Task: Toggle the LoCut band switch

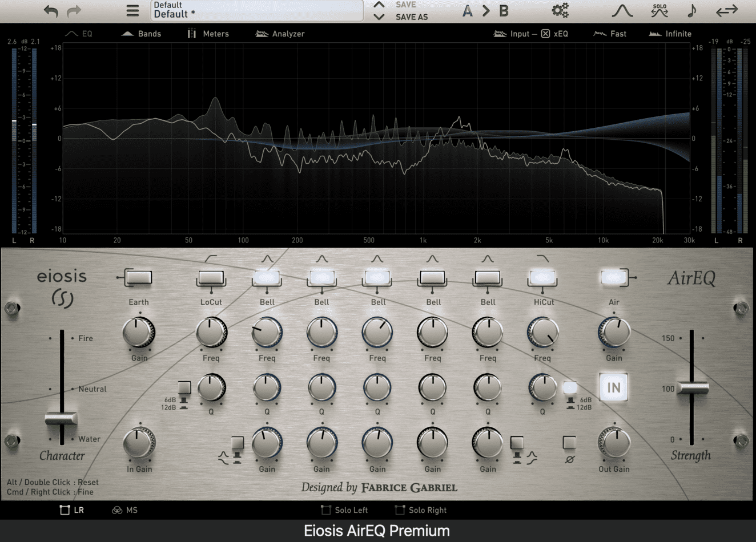Action: click(x=211, y=278)
